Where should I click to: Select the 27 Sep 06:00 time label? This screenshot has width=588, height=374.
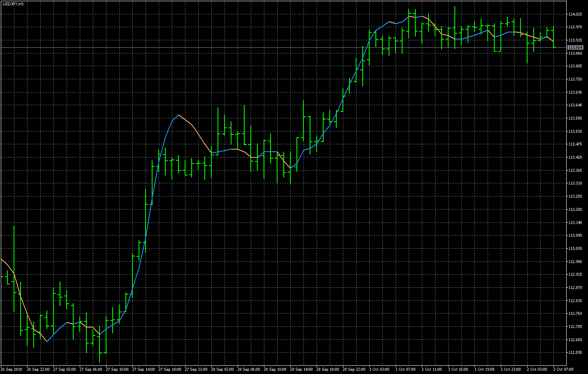(91, 369)
